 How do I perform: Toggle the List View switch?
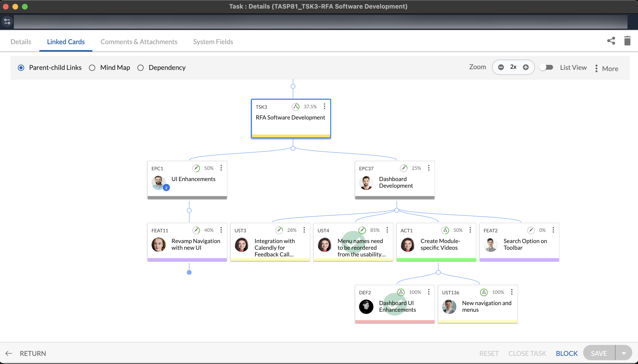coord(546,67)
